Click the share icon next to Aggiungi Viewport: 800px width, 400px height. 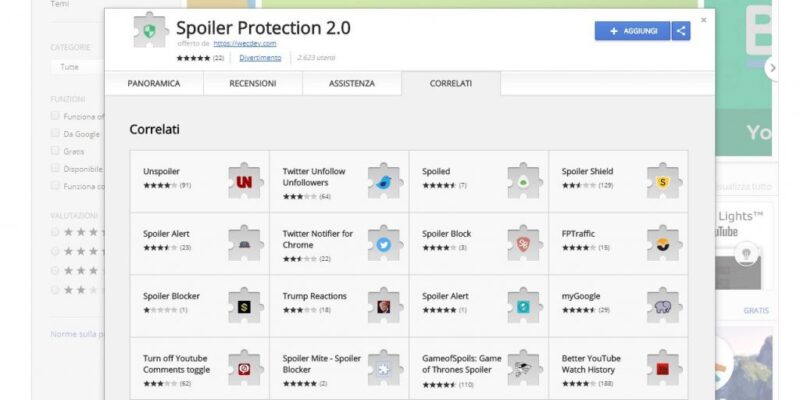click(x=681, y=31)
